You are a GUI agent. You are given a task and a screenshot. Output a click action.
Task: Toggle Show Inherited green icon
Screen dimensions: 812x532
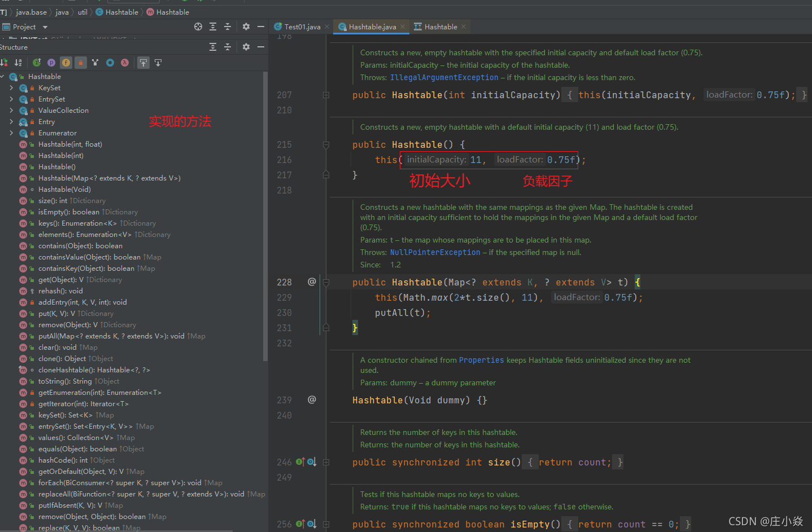pyautogui.click(x=37, y=63)
